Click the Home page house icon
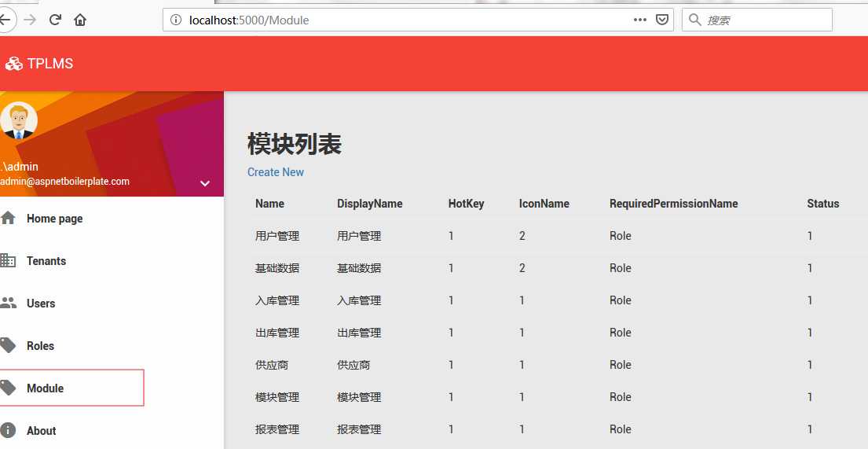This screenshot has height=449, width=868. tap(8, 218)
